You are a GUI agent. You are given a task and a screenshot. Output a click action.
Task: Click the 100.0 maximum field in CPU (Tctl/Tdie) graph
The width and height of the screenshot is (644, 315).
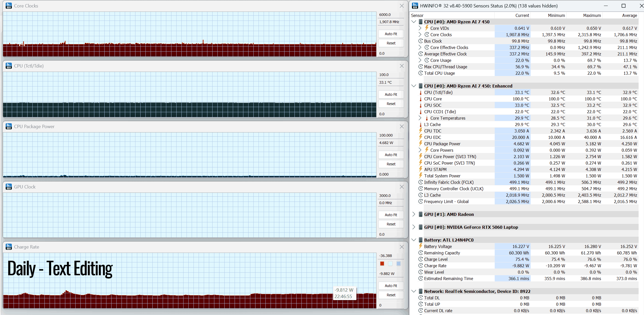coord(391,75)
